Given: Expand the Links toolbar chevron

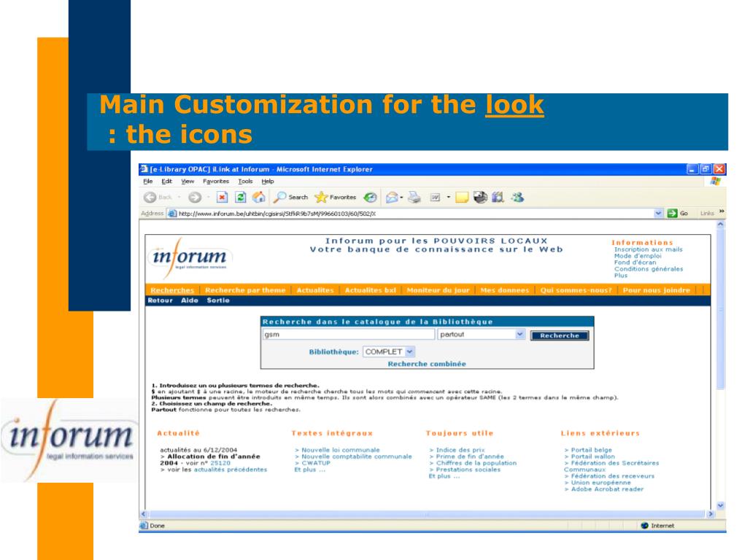Looking at the screenshot, I should [x=721, y=211].
